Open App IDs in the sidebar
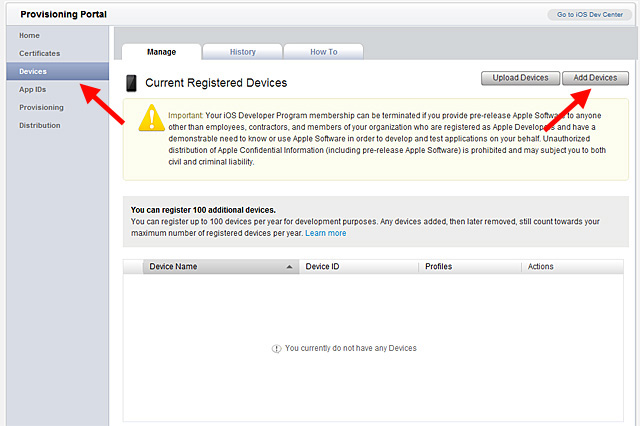640x426 pixels. [33, 89]
